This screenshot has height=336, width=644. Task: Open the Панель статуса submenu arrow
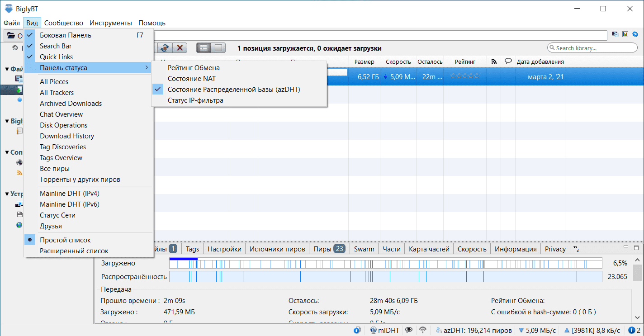[x=147, y=67]
